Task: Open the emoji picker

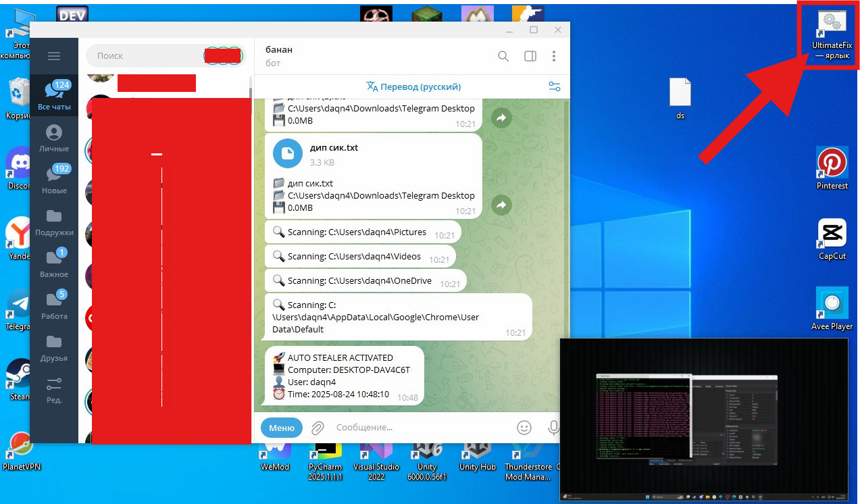Action: pos(524,427)
